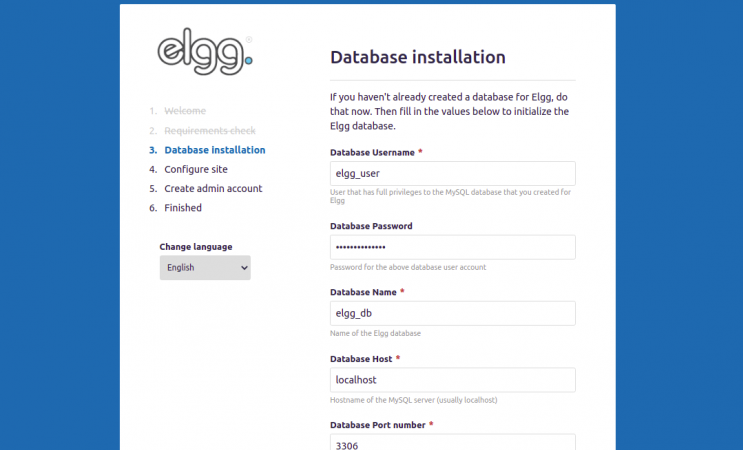The height and width of the screenshot is (450, 743).
Task: Click the Elgg logo
Action: [205, 53]
